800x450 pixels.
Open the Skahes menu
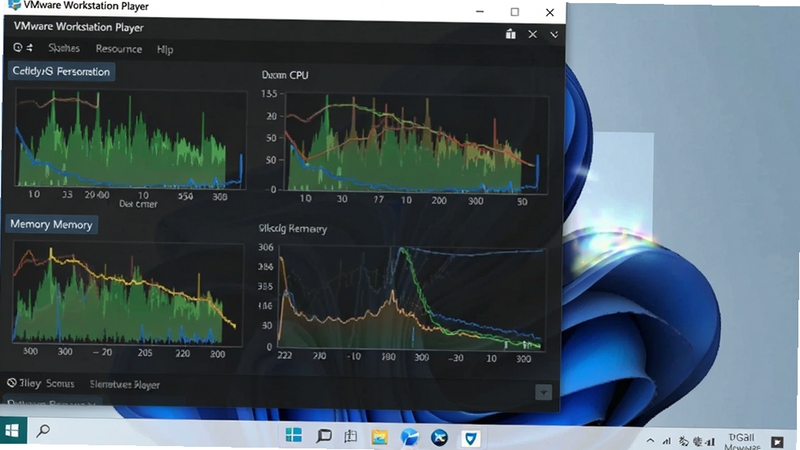point(64,48)
